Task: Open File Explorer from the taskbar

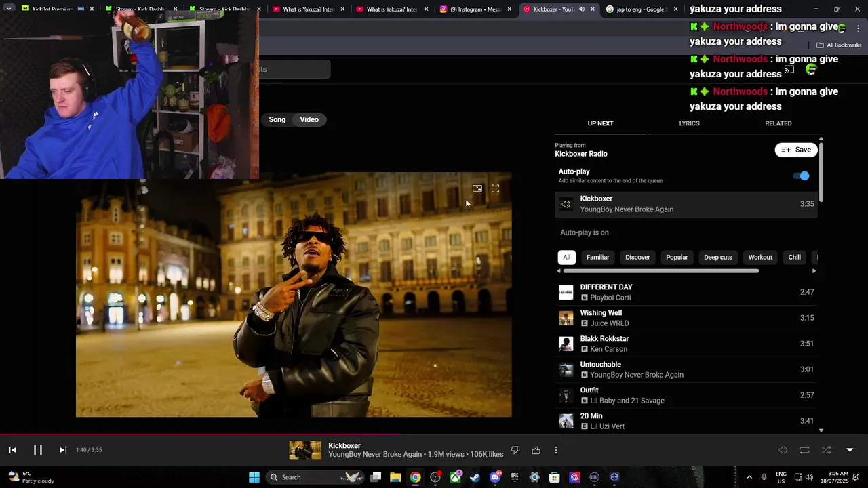Action: (x=395, y=477)
